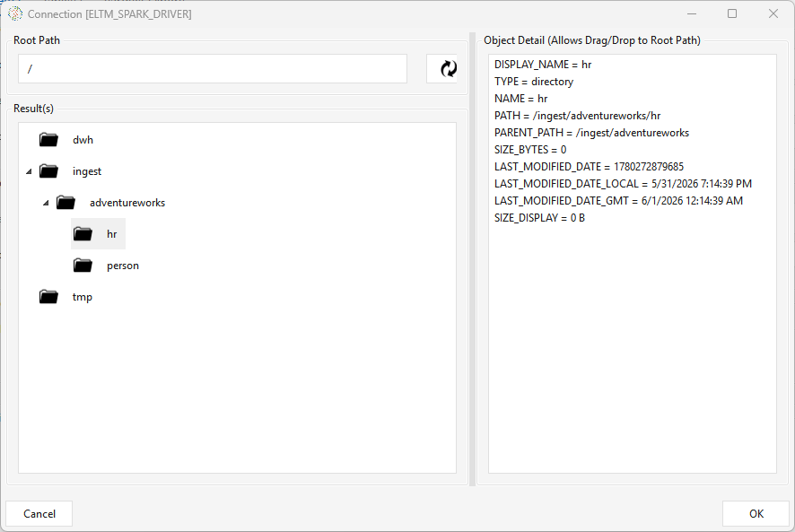This screenshot has height=532, width=795.
Task: Click the LAST_MODIFIED_DATE_GMT line
Action: point(618,201)
